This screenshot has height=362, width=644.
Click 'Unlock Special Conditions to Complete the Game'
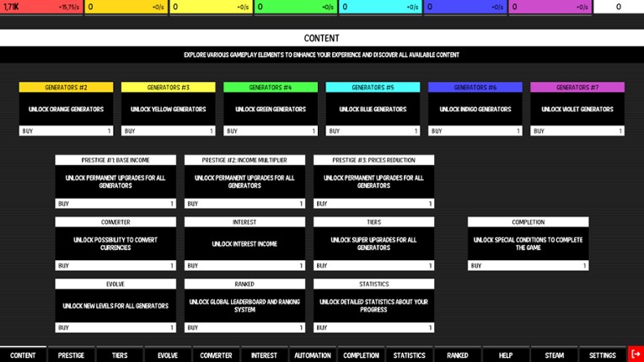pos(529,243)
